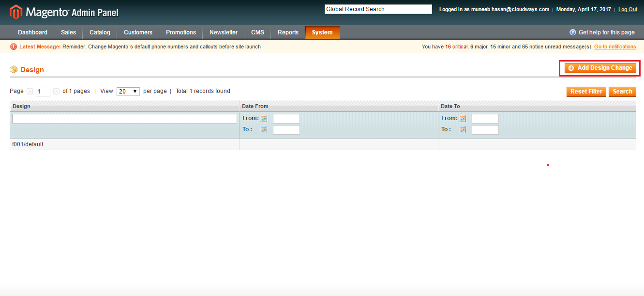Image resolution: width=644 pixels, height=296 pixels.
Task: Open the per page View dropdown
Action: click(x=128, y=92)
